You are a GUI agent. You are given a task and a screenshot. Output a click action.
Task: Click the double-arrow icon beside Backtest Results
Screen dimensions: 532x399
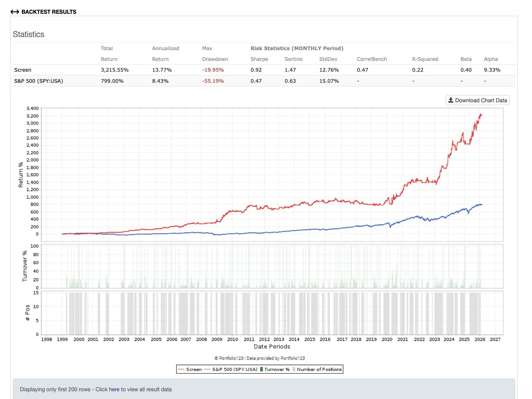[x=15, y=12]
